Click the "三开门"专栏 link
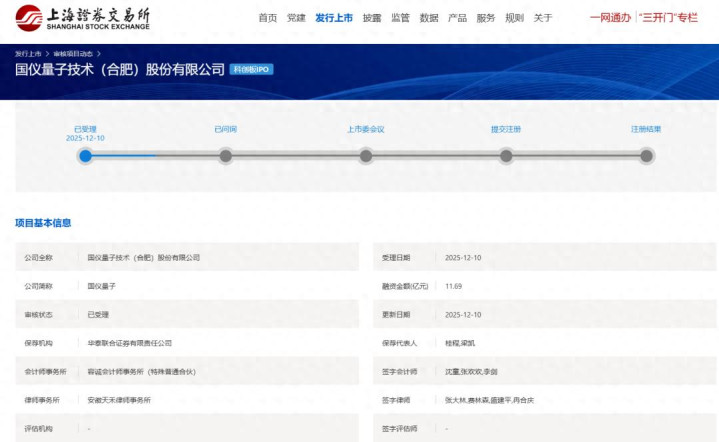This screenshot has width=719, height=442. pyautogui.click(x=668, y=18)
